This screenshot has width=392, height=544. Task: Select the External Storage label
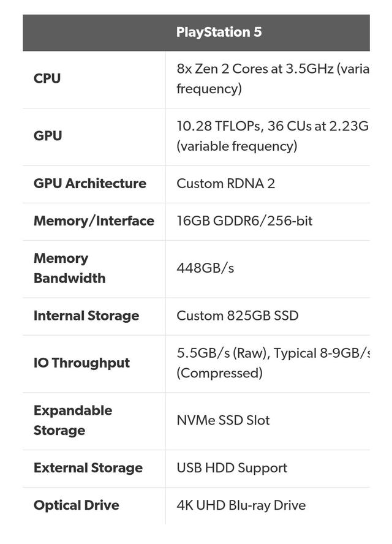coord(88,468)
